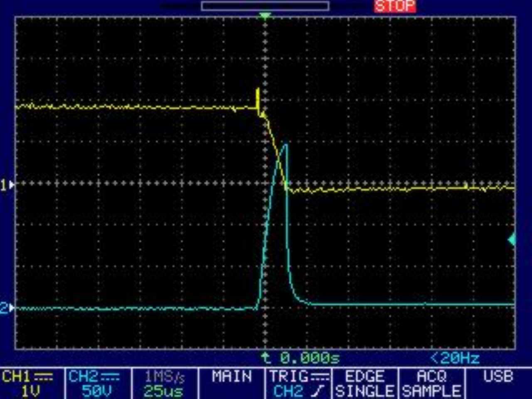532x399 pixels.
Task: Click the time offset icon before 0.000s
Action: 266,357
